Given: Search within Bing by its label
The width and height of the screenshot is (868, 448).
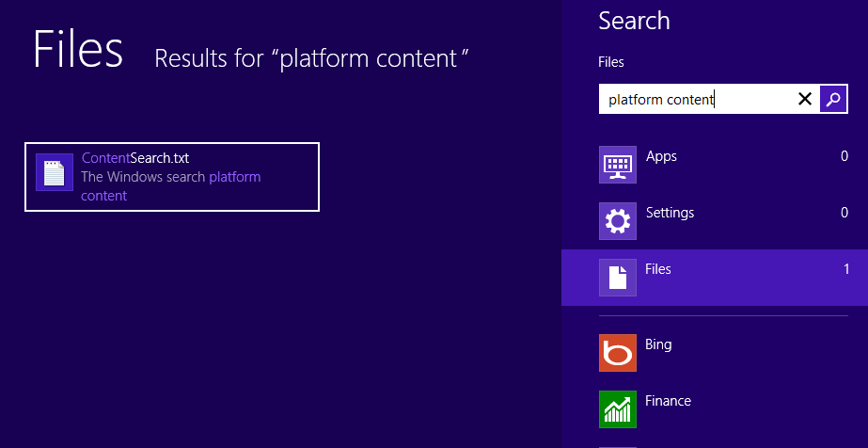Looking at the screenshot, I should tap(658, 344).
